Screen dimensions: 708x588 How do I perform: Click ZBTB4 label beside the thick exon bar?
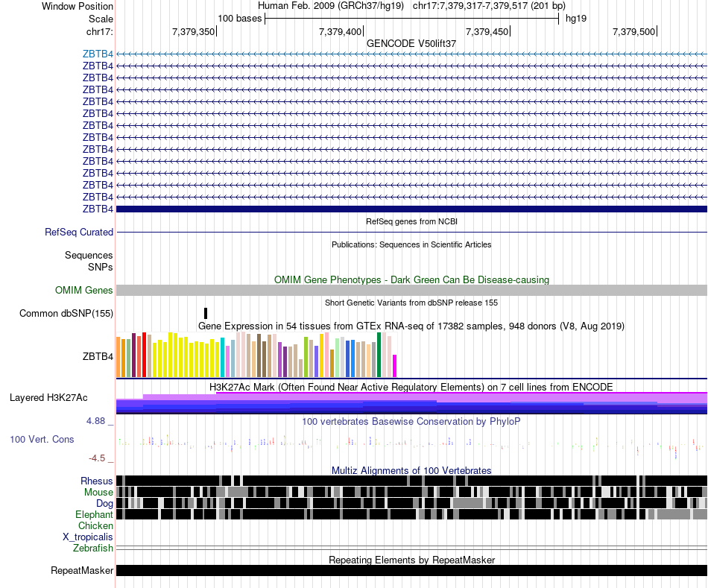pyautogui.click(x=98, y=209)
